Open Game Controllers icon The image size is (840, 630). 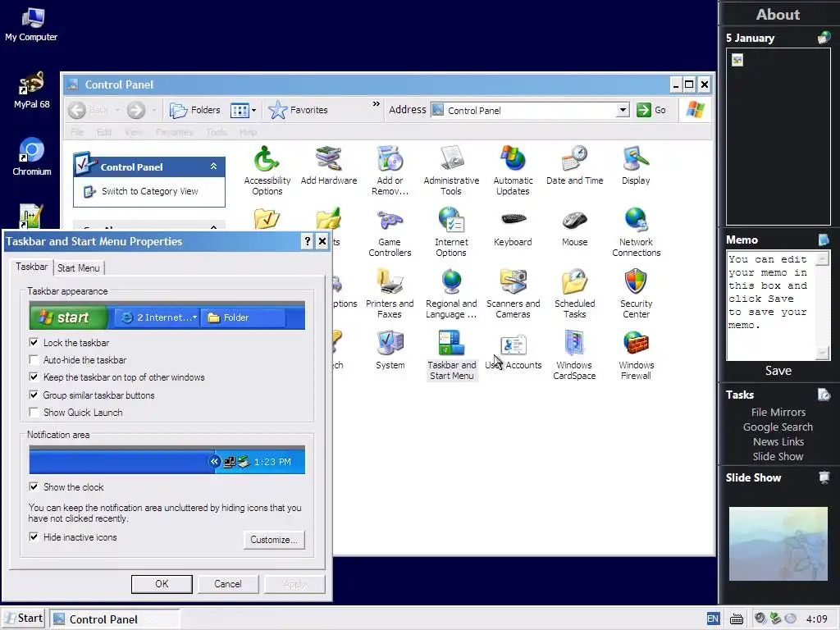(390, 232)
